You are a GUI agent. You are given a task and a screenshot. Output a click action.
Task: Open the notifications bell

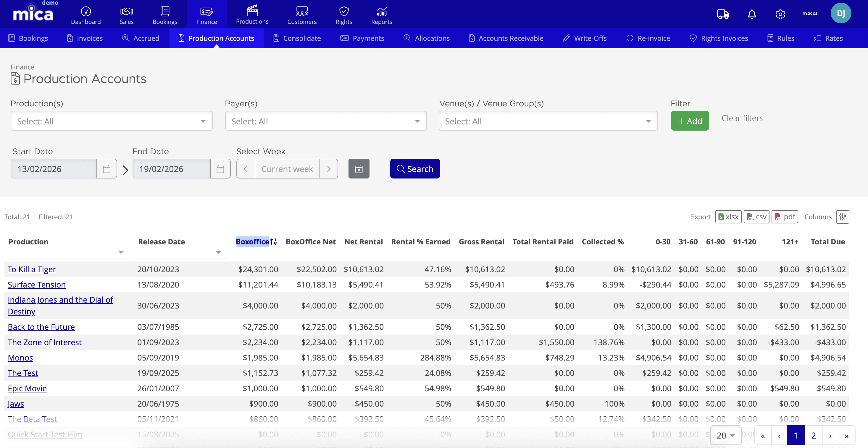pyautogui.click(x=751, y=14)
